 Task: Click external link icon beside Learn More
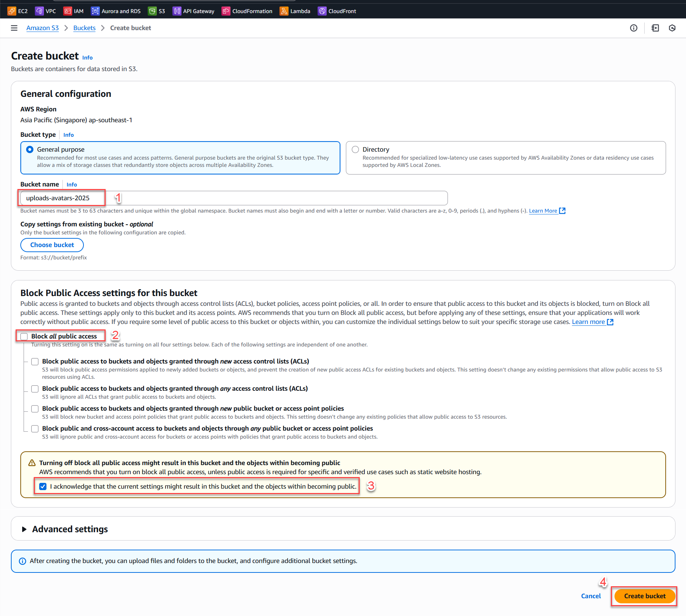pyautogui.click(x=562, y=211)
